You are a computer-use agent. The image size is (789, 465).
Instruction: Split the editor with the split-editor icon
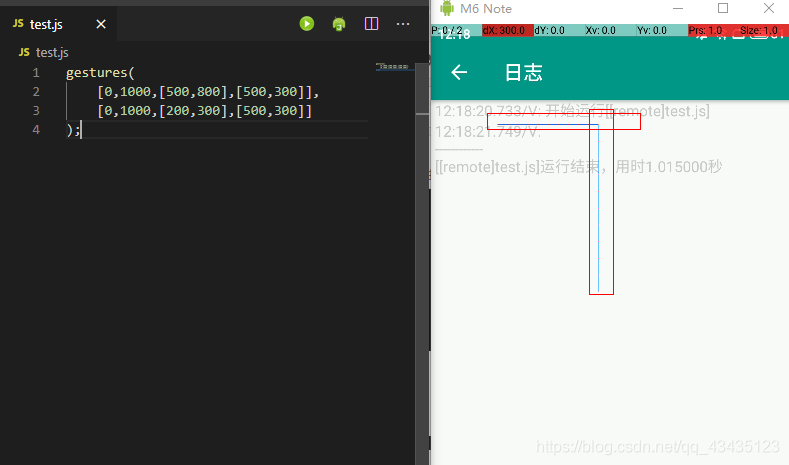(x=371, y=24)
